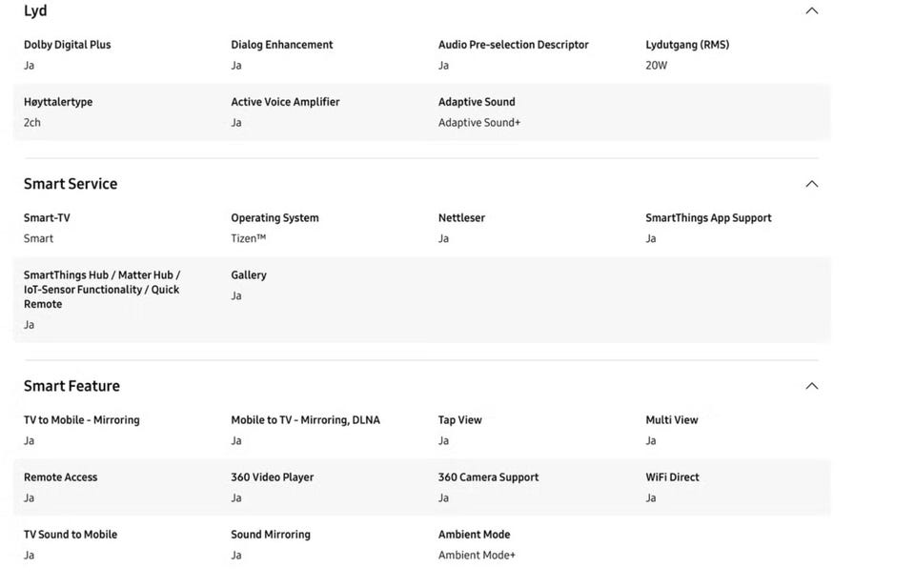This screenshot has height=588, width=915.
Task: Click the Adaptive Sound+ value
Action: [x=478, y=123]
